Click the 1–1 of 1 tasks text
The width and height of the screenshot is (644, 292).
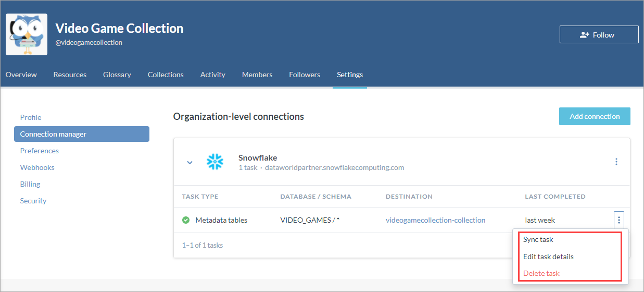point(203,245)
